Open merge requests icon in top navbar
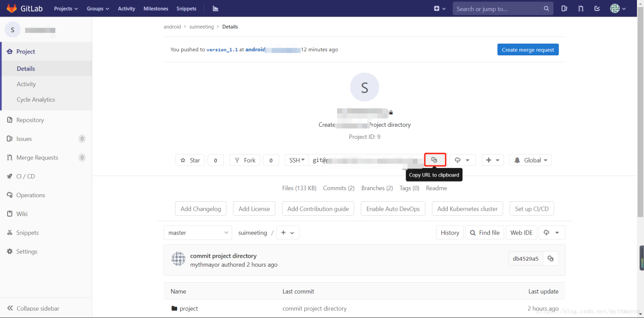Screen dimensions: 644x318 pyautogui.click(x=581, y=9)
